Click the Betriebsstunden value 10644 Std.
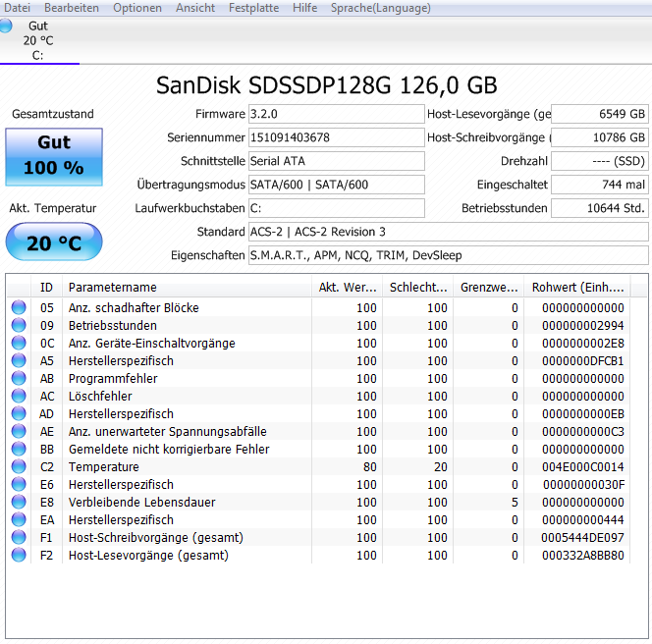The width and height of the screenshot is (652, 644). pos(600,208)
